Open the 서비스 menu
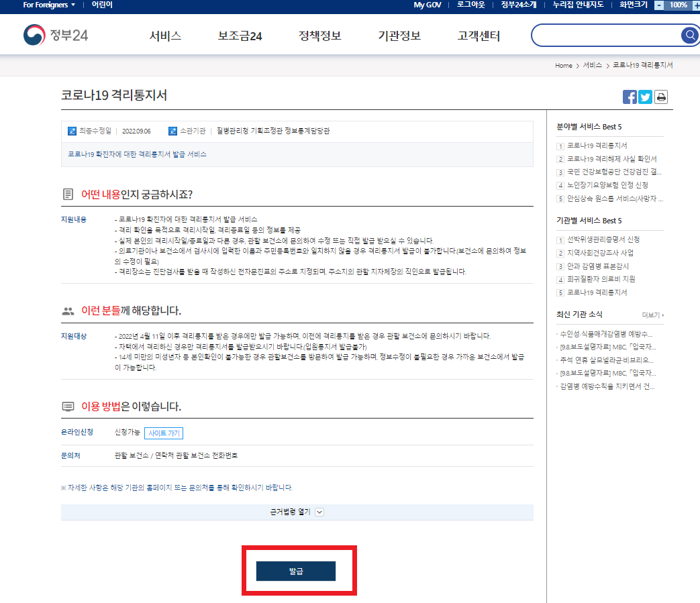The height and width of the screenshot is (603, 700). (166, 34)
